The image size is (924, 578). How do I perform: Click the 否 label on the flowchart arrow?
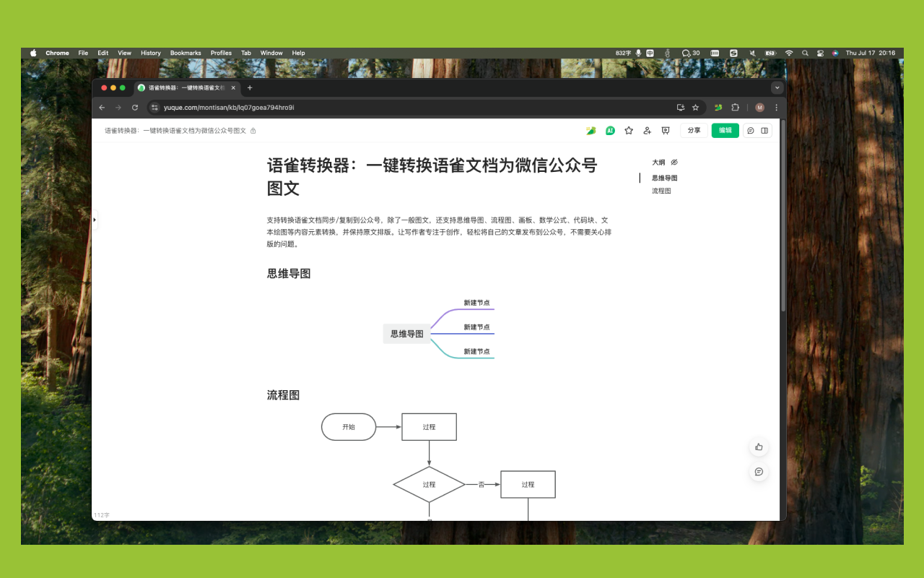[481, 485]
